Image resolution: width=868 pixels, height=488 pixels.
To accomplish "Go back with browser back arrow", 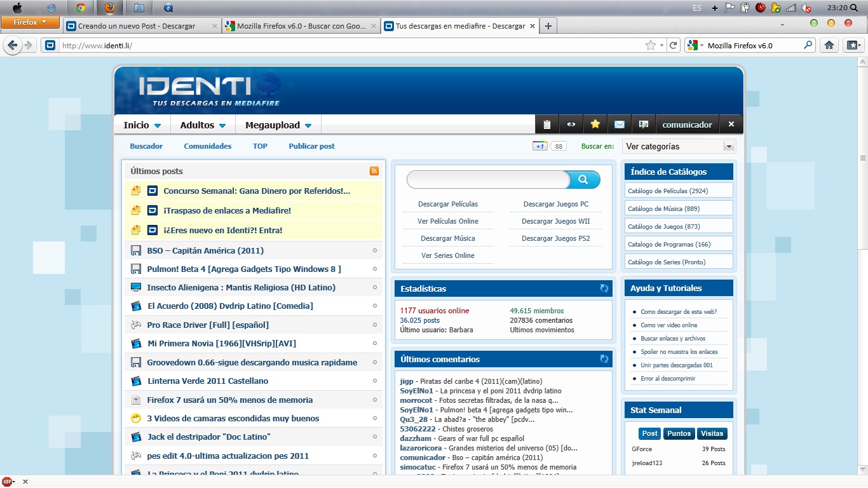I will [x=12, y=45].
